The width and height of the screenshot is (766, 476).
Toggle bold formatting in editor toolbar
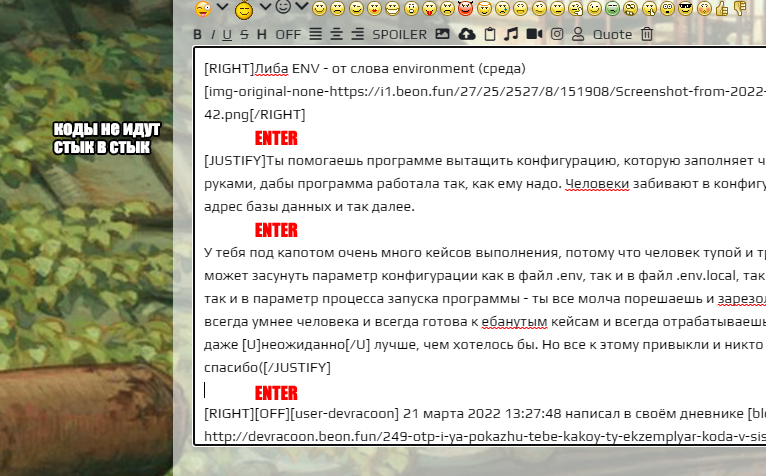point(198,35)
